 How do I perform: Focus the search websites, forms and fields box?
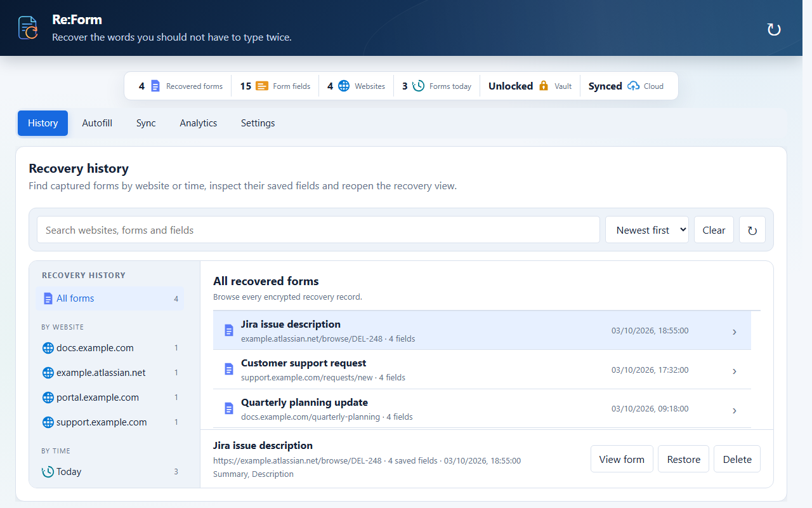point(318,230)
